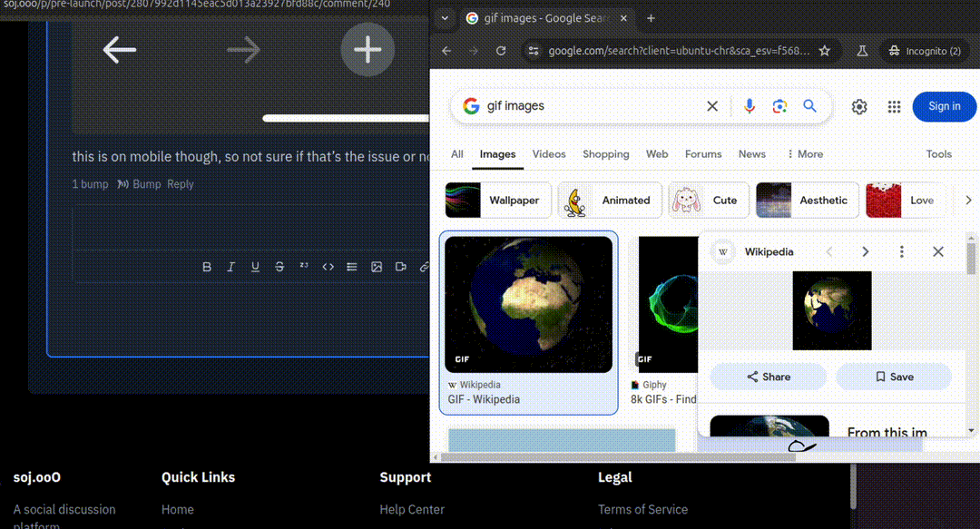Click the Chrome address bar URL
Viewport: 980px width, 529px height.
(679, 51)
